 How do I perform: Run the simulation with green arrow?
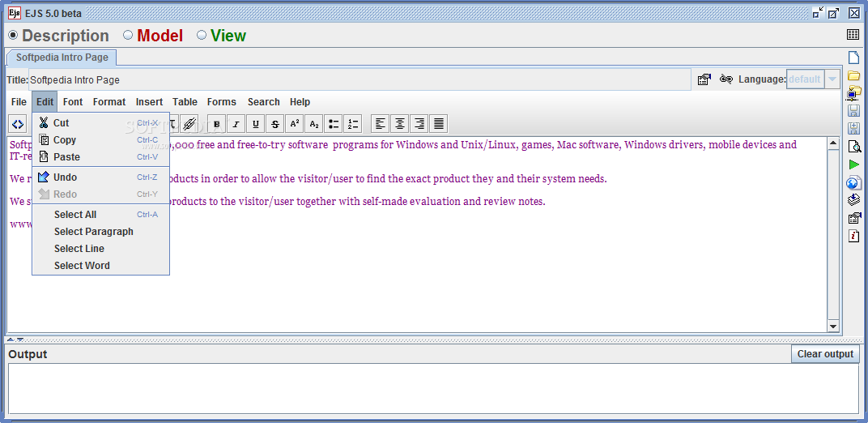[x=854, y=164]
